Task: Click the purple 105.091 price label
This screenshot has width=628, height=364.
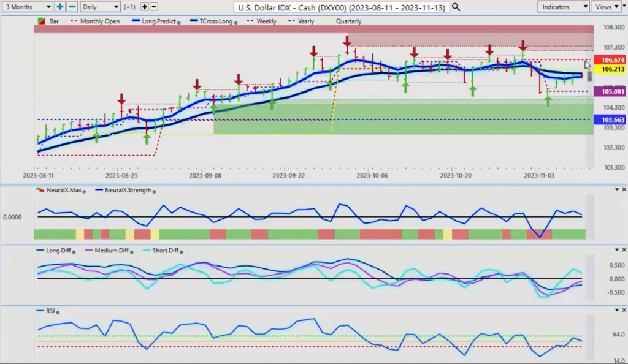Action: [609, 91]
